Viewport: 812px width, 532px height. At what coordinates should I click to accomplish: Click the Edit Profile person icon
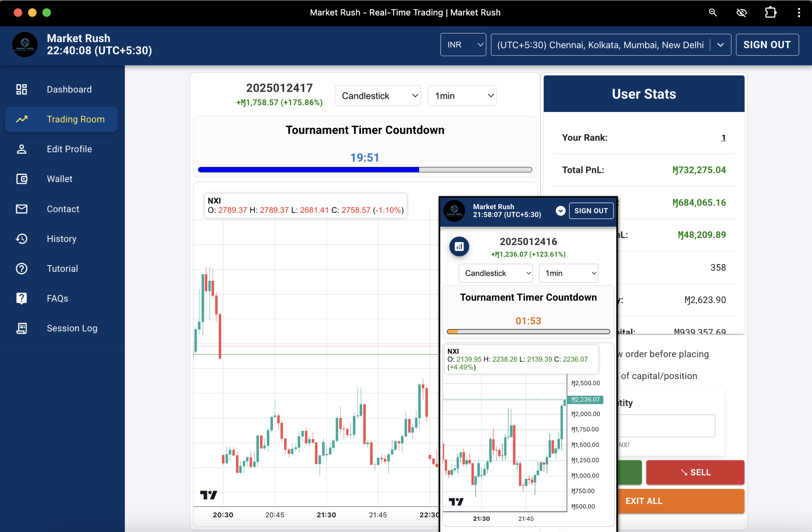pyautogui.click(x=22, y=149)
